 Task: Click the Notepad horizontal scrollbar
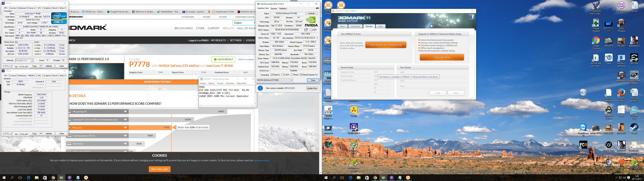pos(227,106)
